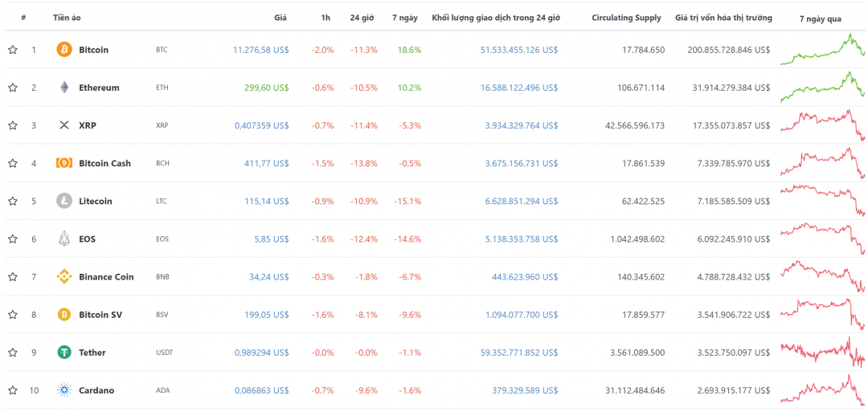Click the Binance Coin logo icon

click(64, 276)
